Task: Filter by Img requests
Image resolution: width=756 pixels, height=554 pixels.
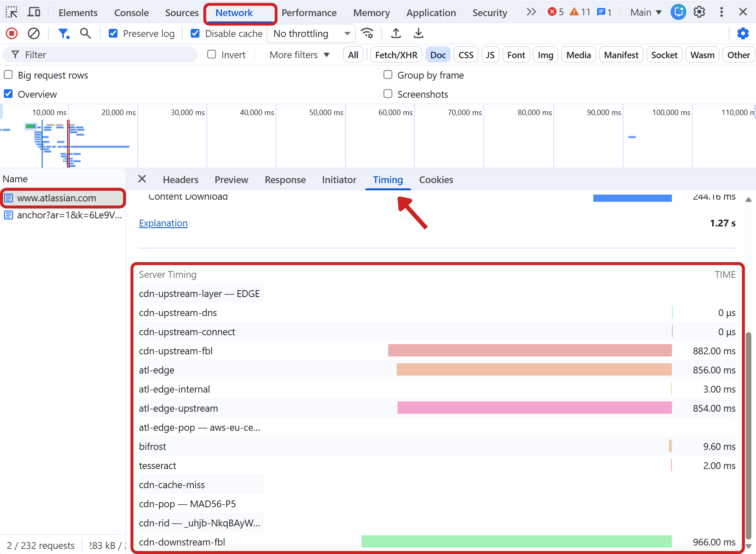Action: (545, 55)
